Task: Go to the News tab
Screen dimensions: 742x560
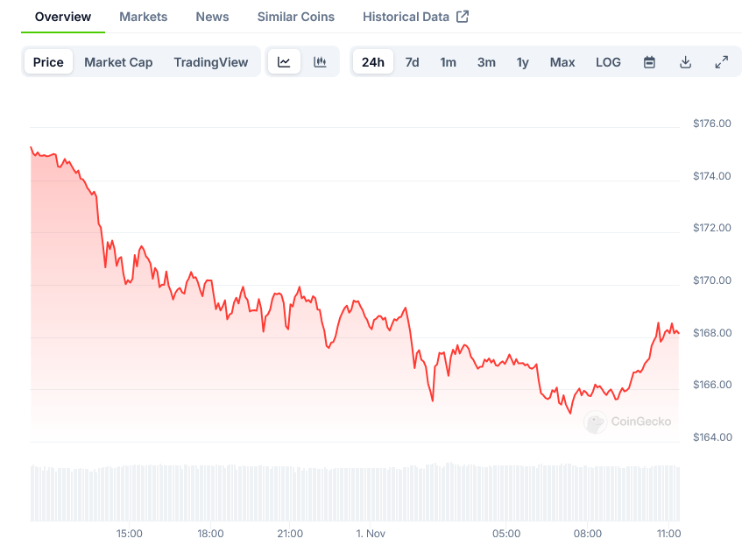Action: click(212, 17)
